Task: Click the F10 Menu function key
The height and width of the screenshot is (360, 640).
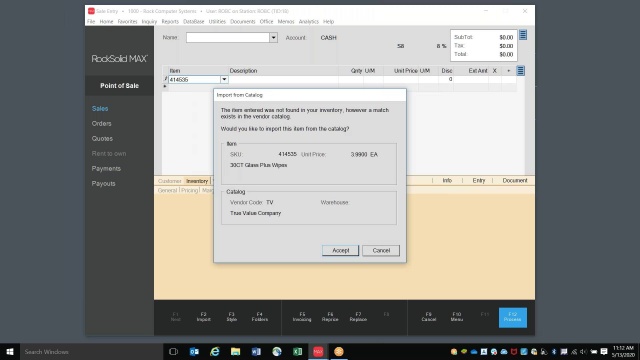Action: (457, 317)
